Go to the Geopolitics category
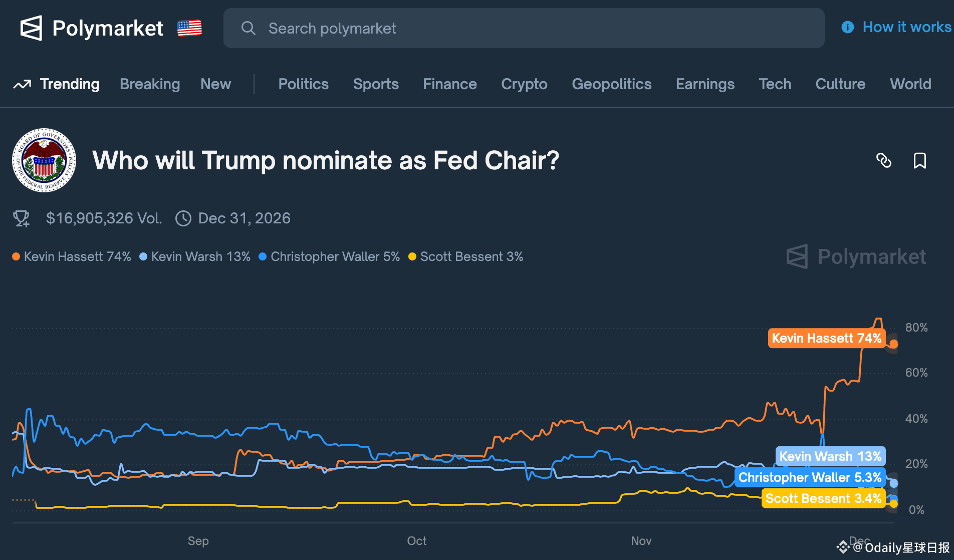This screenshot has height=560, width=954. click(611, 84)
